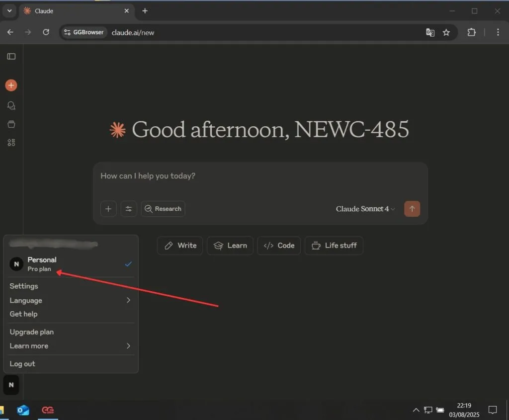The width and height of the screenshot is (509, 420).
Task: Open browser extensions puzzle icon
Action: coord(471,32)
